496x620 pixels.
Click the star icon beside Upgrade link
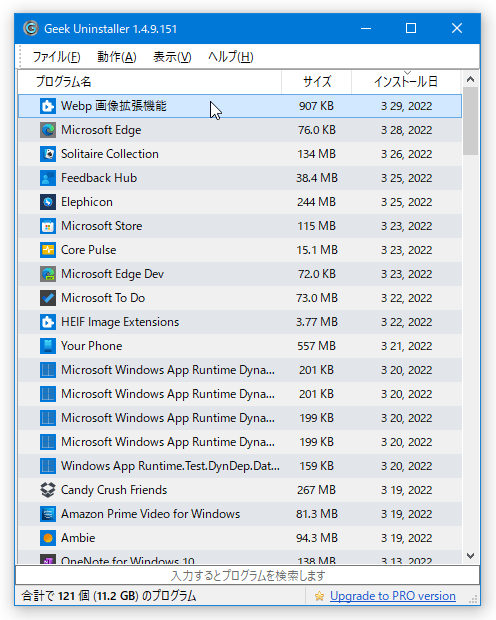319,596
